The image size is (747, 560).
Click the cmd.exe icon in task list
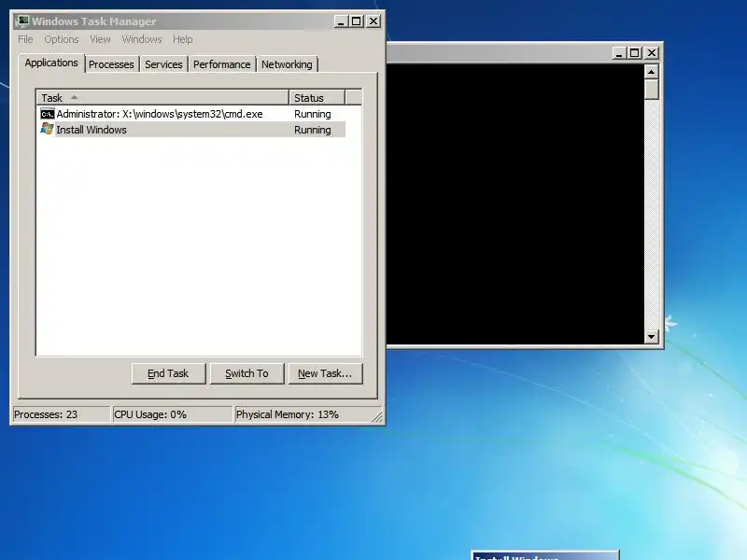coord(48,114)
